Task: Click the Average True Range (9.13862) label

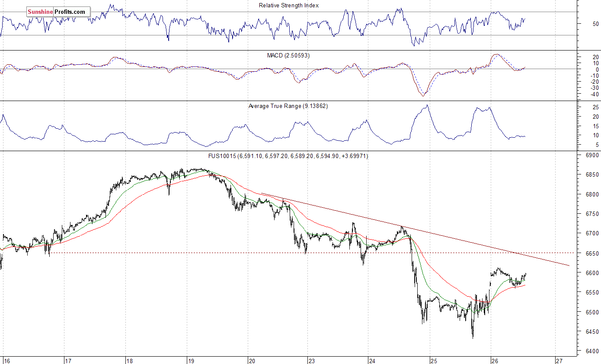Action: (288, 106)
